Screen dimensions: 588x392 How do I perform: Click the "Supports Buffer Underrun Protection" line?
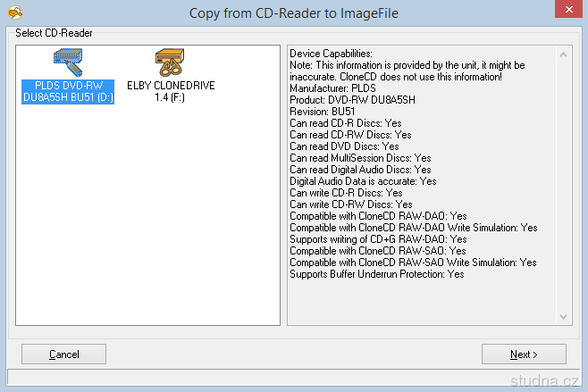point(376,274)
